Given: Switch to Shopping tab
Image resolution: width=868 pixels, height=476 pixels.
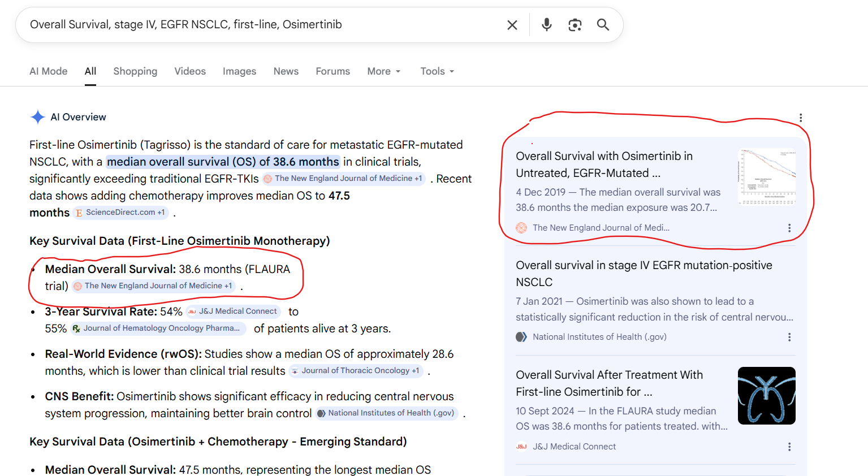Looking at the screenshot, I should 135,71.
